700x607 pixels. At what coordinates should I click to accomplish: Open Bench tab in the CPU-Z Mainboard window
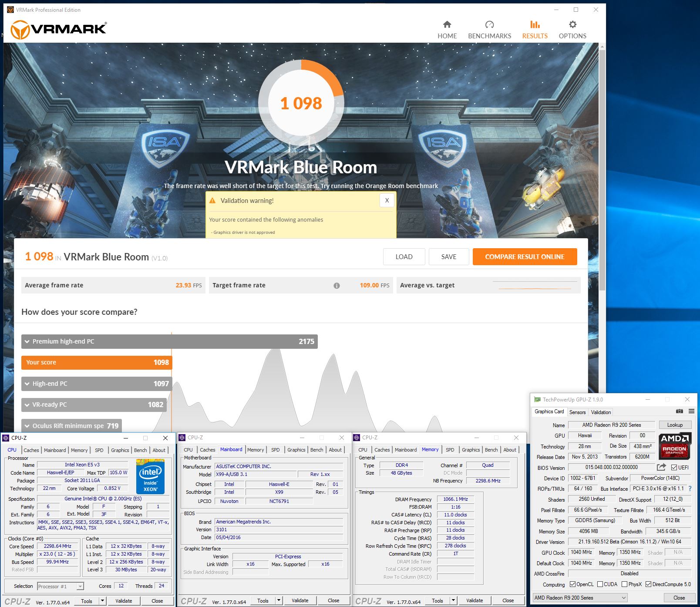(x=316, y=450)
